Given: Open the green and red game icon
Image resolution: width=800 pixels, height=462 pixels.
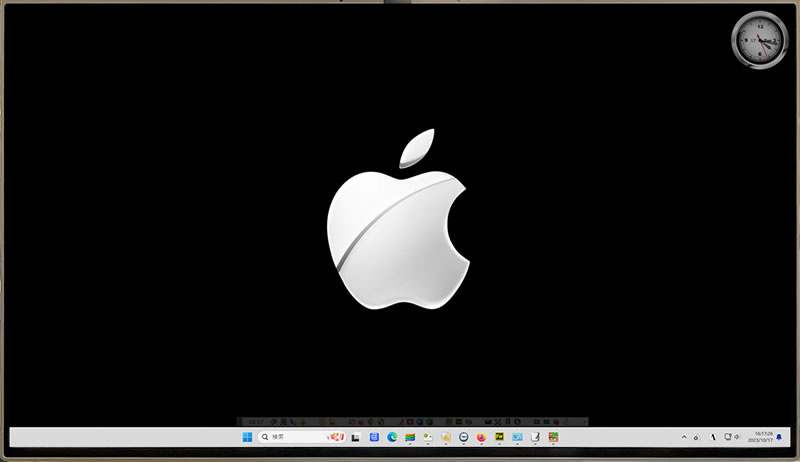Looking at the screenshot, I should pos(553,437).
